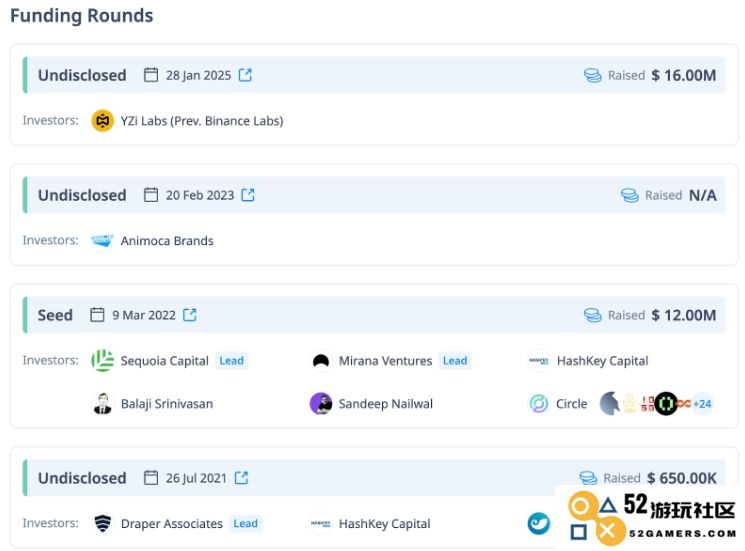Click the Sequoia Capital green logo
The width and height of the screenshot is (745, 551).
[x=103, y=361]
